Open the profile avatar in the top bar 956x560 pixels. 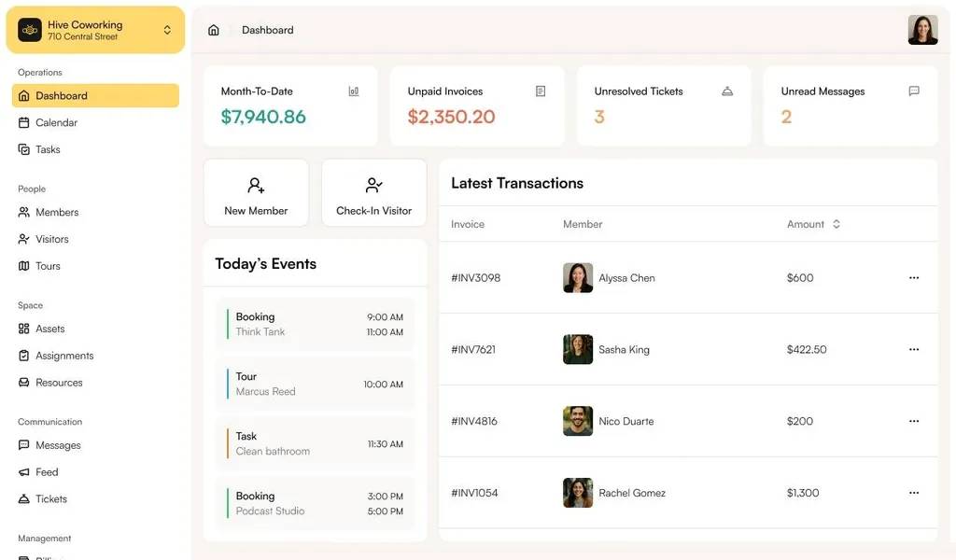point(922,29)
